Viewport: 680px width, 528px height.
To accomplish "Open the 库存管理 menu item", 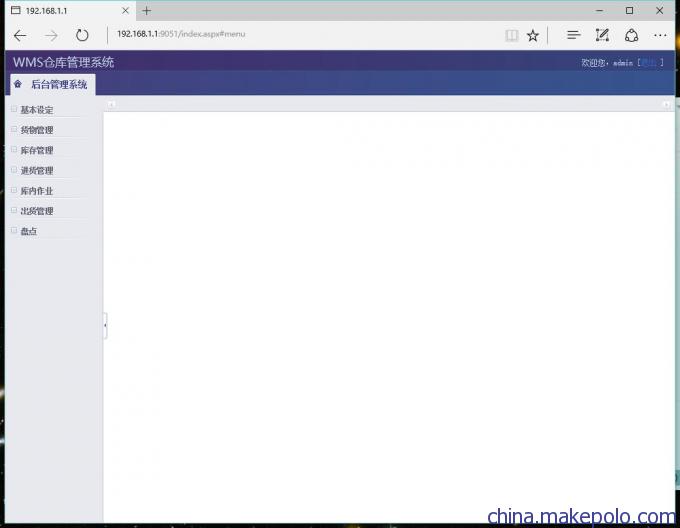I will pyautogui.click(x=37, y=150).
